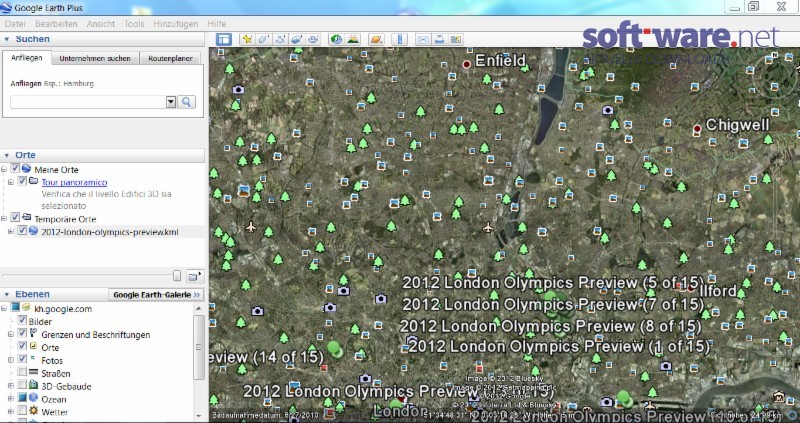
Task: Add a placemark with the pushpin tool
Action: pyautogui.click(x=247, y=39)
